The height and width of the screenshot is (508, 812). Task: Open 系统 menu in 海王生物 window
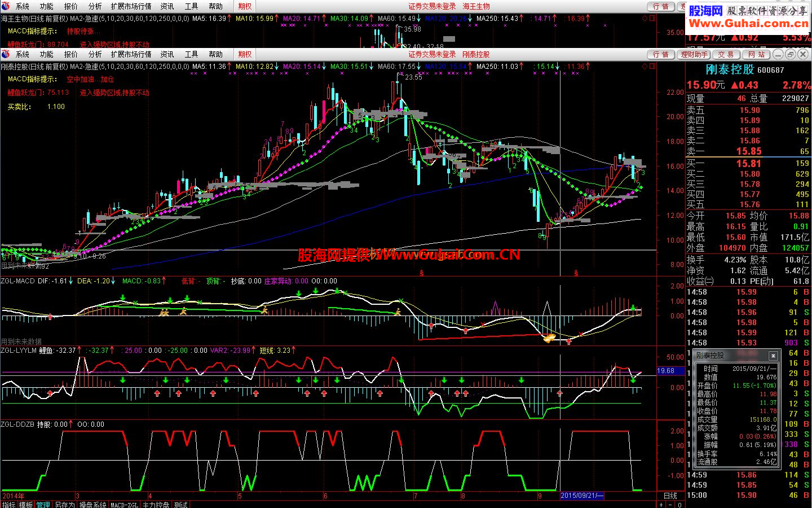pyautogui.click(x=23, y=6)
